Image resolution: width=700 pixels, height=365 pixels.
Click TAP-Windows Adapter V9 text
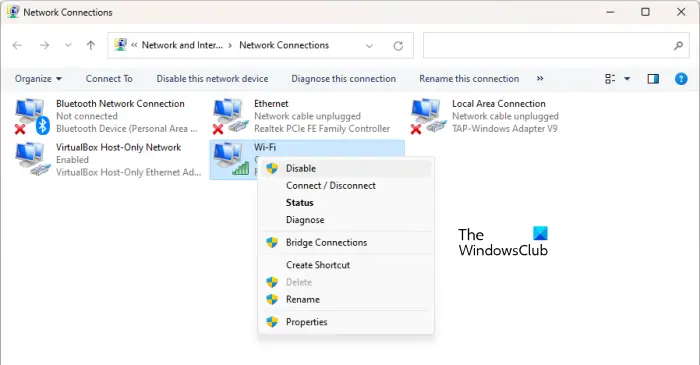pos(504,129)
